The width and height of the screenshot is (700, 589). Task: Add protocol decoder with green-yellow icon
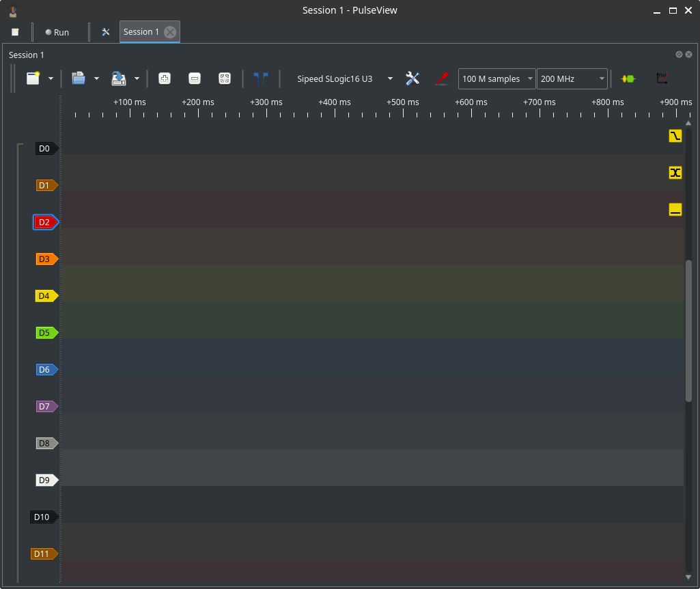click(628, 78)
